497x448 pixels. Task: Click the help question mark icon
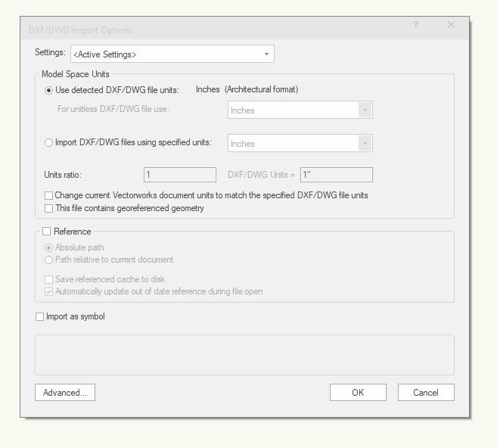click(415, 26)
